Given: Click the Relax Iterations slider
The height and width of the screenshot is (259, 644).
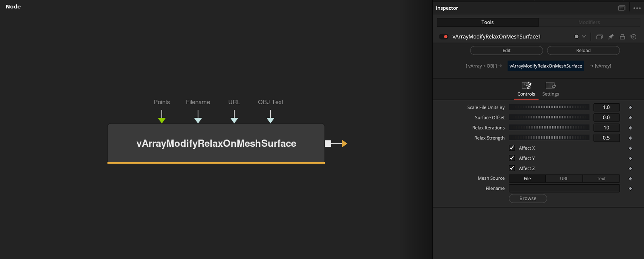Looking at the screenshot, I should coord(549,127).
